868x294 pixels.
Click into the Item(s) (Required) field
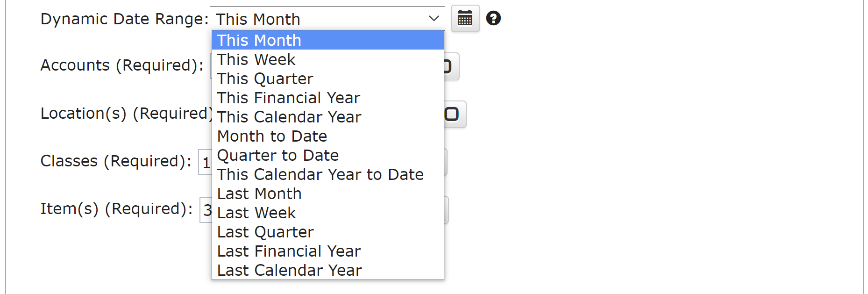point(206,210)
